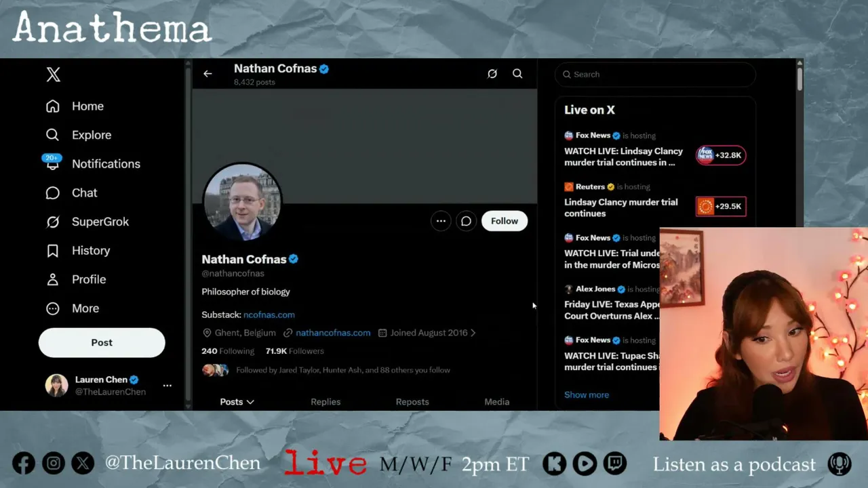Click the Ghent, Belgium location text
This screenshot has width=868, height=488.
(245, 333)
